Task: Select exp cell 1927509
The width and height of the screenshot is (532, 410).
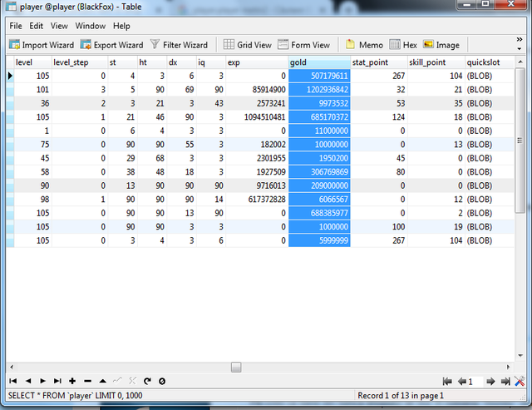Action: 257,172
